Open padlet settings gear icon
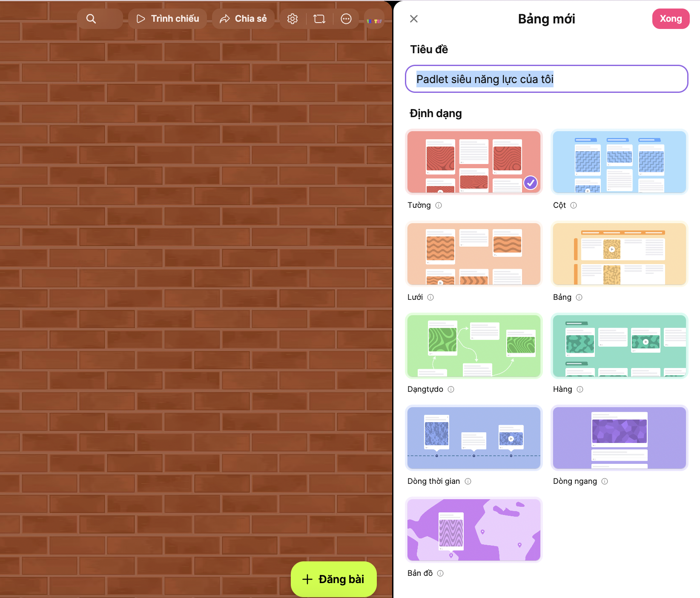 pyautogui.click(x=293, y=19)
